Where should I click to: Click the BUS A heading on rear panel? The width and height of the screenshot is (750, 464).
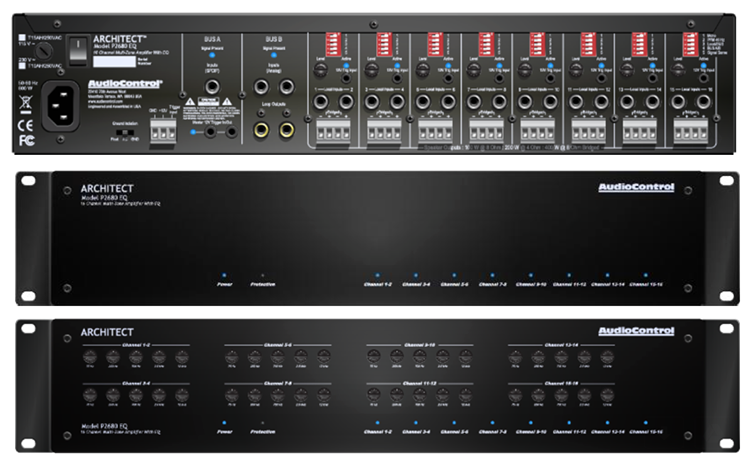[x=212, y=39]
